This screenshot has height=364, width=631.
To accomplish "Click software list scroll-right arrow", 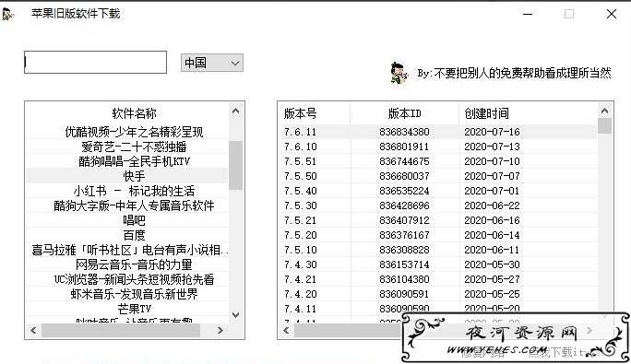I will tap(220, 330).
